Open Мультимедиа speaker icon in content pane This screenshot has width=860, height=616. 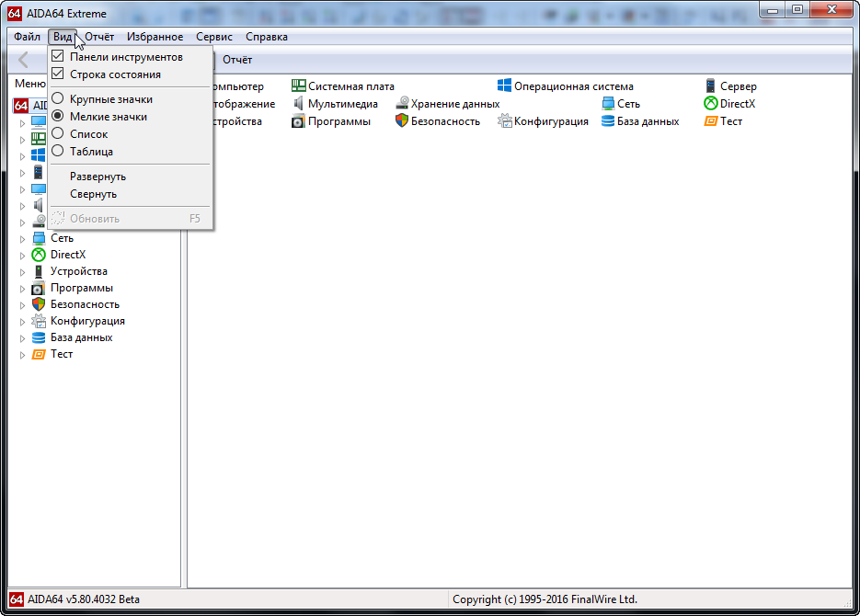pos(298,103)
